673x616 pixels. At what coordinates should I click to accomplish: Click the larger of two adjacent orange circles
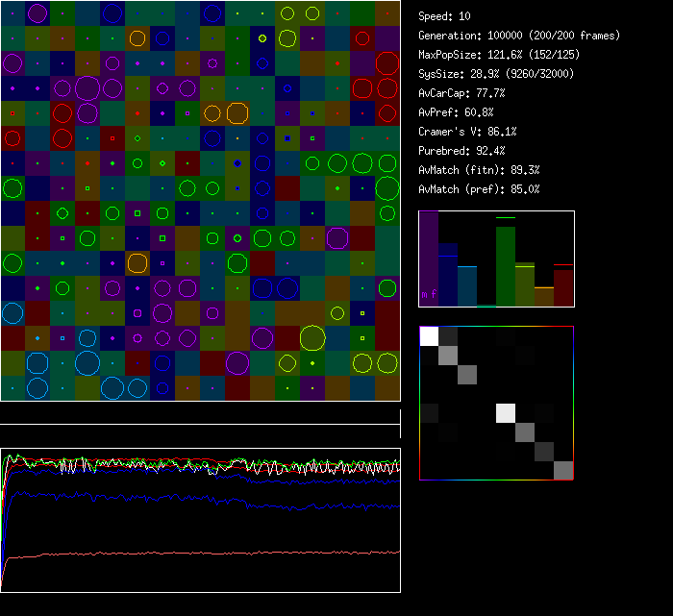click(x=237, y=112)
